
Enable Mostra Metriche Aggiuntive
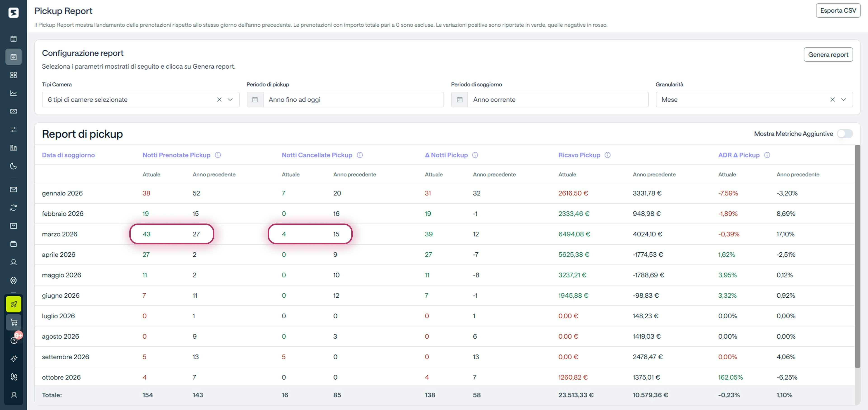845,134
